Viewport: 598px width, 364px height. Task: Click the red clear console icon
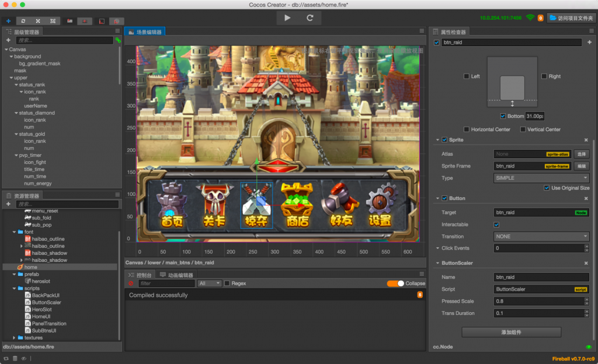tap(131, 283)
